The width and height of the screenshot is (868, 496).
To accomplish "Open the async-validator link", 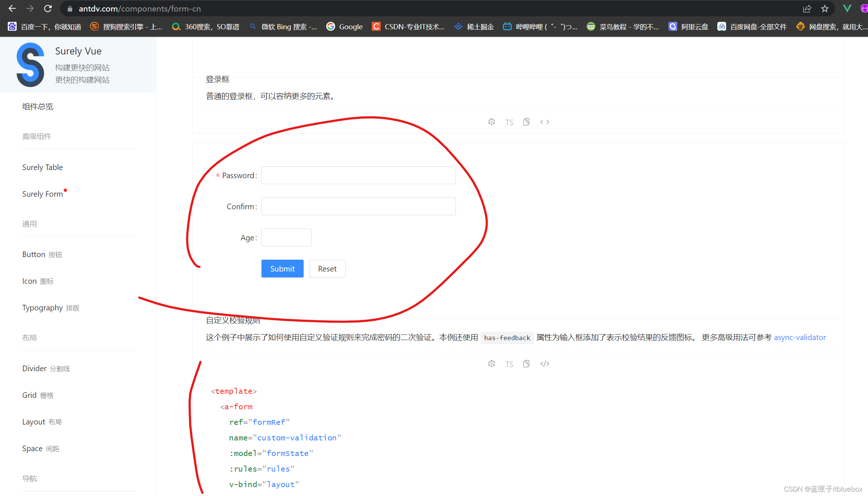I will coord(800,337).
